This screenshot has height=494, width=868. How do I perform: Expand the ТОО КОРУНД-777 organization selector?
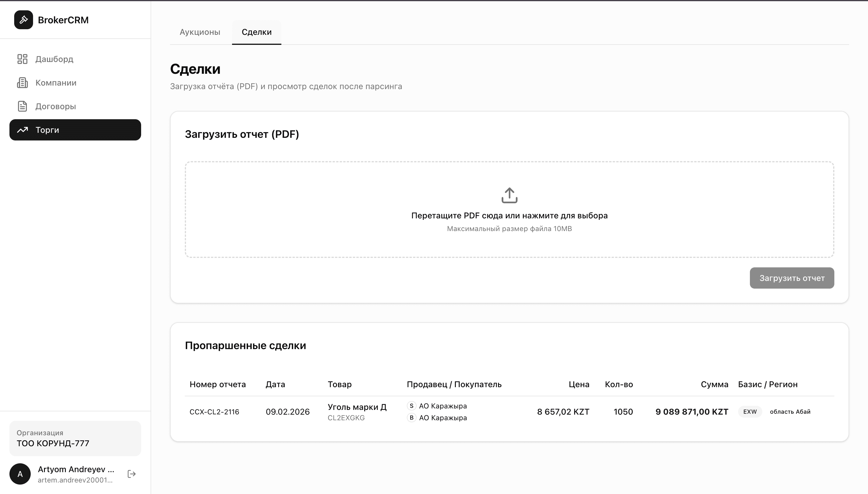coord(75,438)
